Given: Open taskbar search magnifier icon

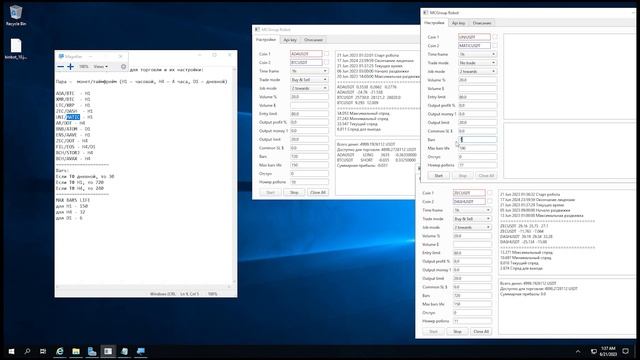Looking at the screenshot, I should click(27, 351).
